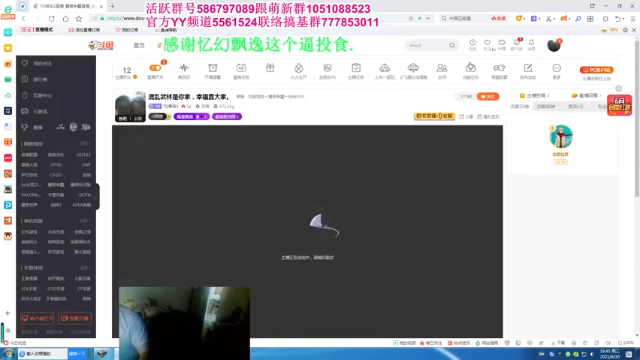640x360 pixels.
Task: Click the gift box toolbar icon
Action: point(270,68)
